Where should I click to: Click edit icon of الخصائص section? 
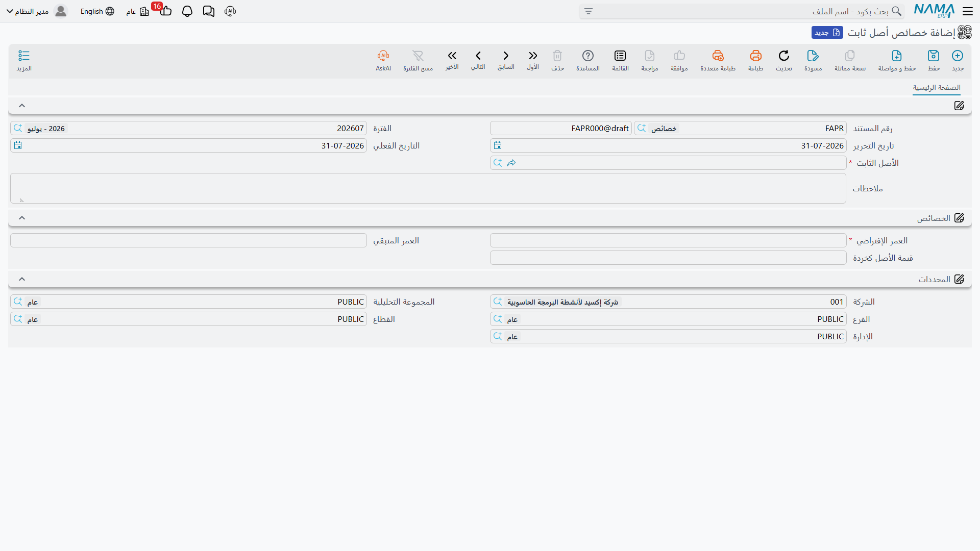point(959,218)
